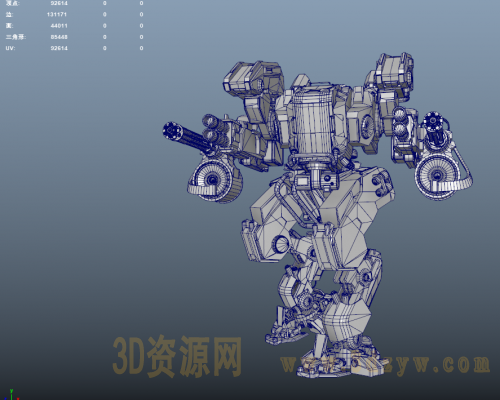
Task: Click the triangle count value 85448
Action: point(59,37)
